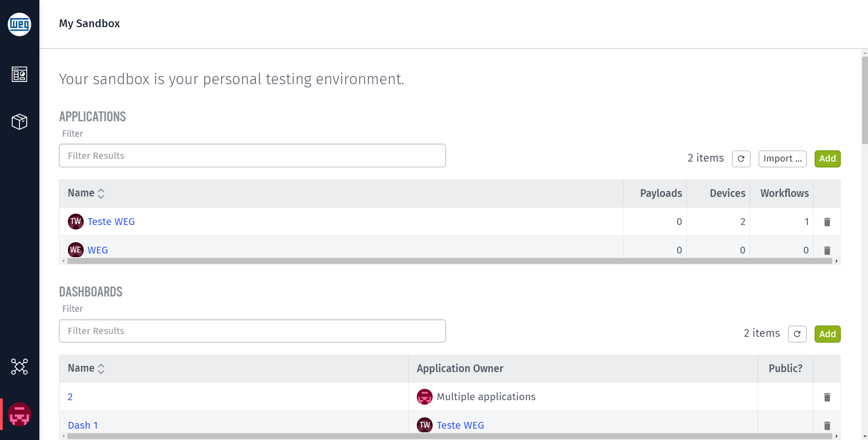The image size is (868, 440).
Task: Delete dashboard named 2
Action: [x=827, y=397]
